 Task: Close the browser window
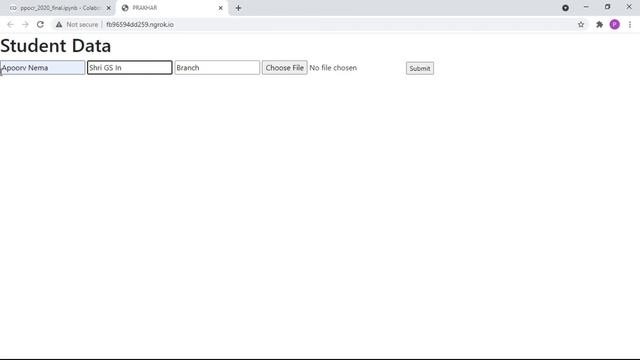coord(629,7)
